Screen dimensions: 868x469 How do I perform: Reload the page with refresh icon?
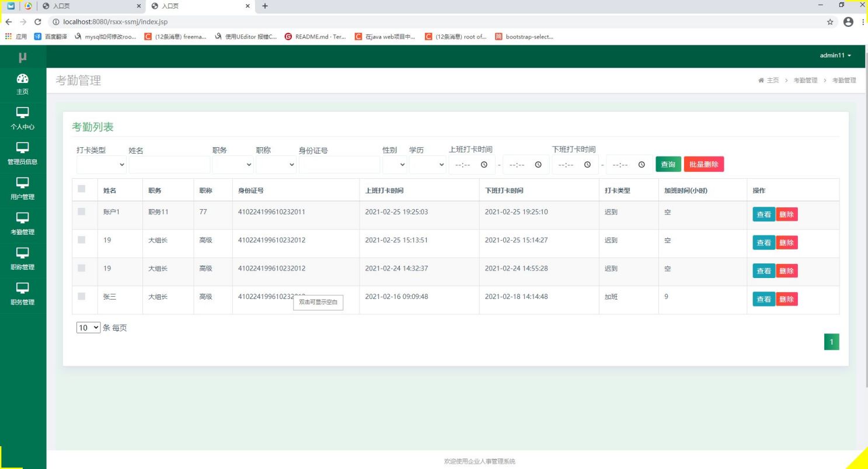pyautogui.click(x=38, y=22)
